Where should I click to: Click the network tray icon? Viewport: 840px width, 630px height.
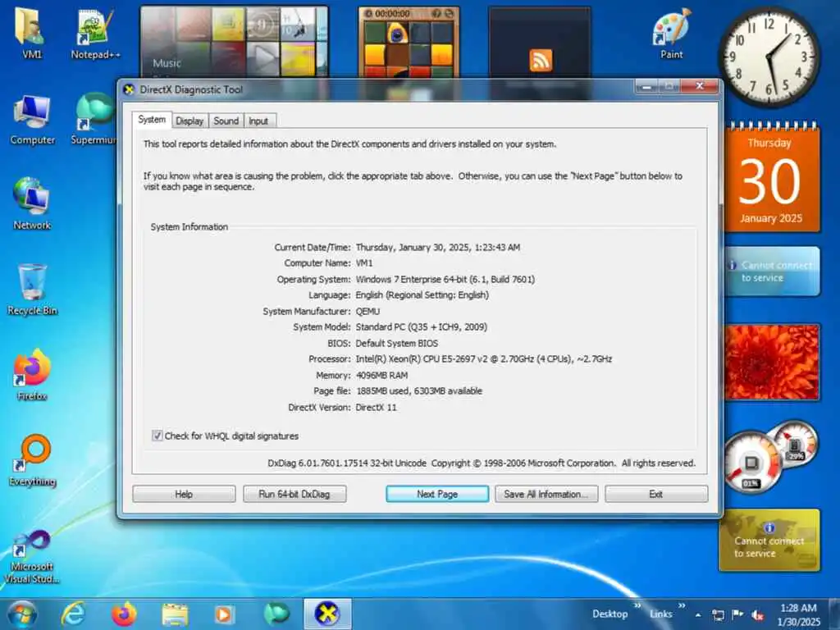(x=718, y=615)
